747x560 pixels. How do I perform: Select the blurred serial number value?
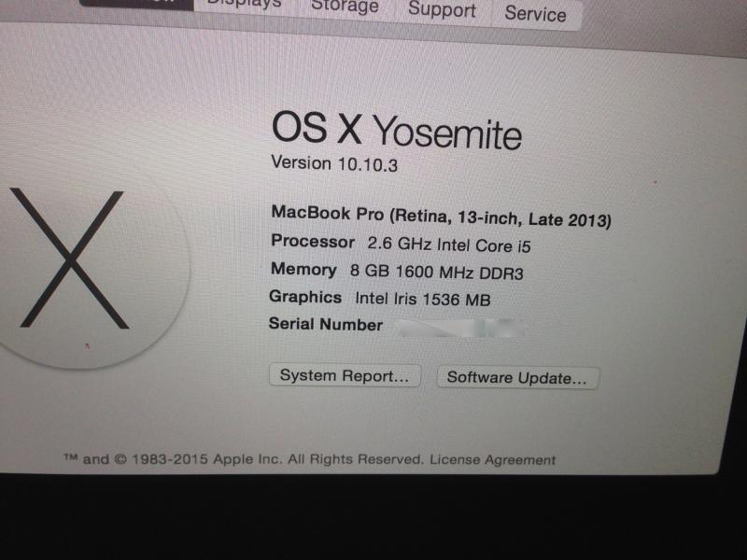coord(461,329)
